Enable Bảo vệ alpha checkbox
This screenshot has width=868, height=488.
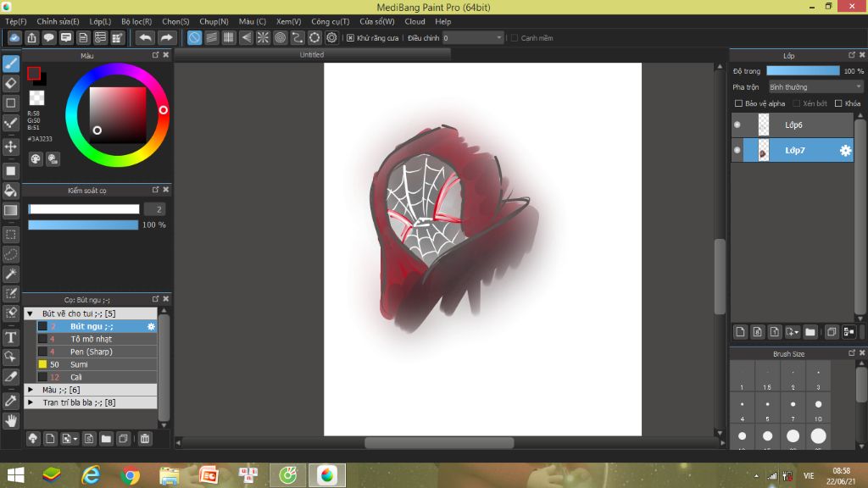(738, 103)
